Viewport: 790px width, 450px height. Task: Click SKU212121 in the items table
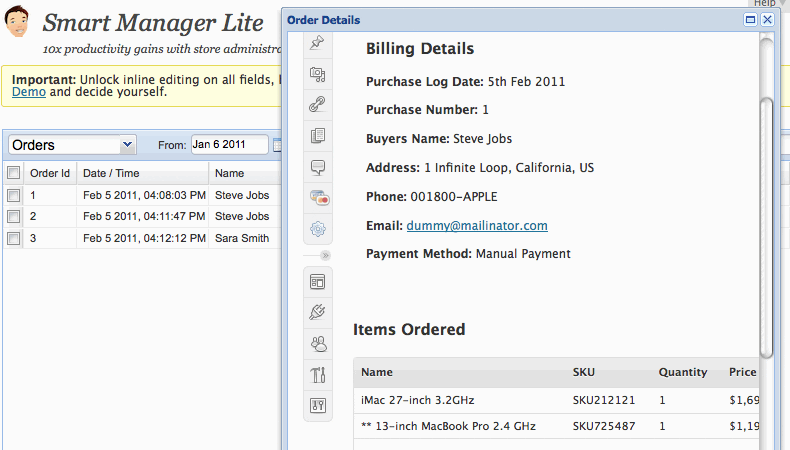(x=604, y=400)
